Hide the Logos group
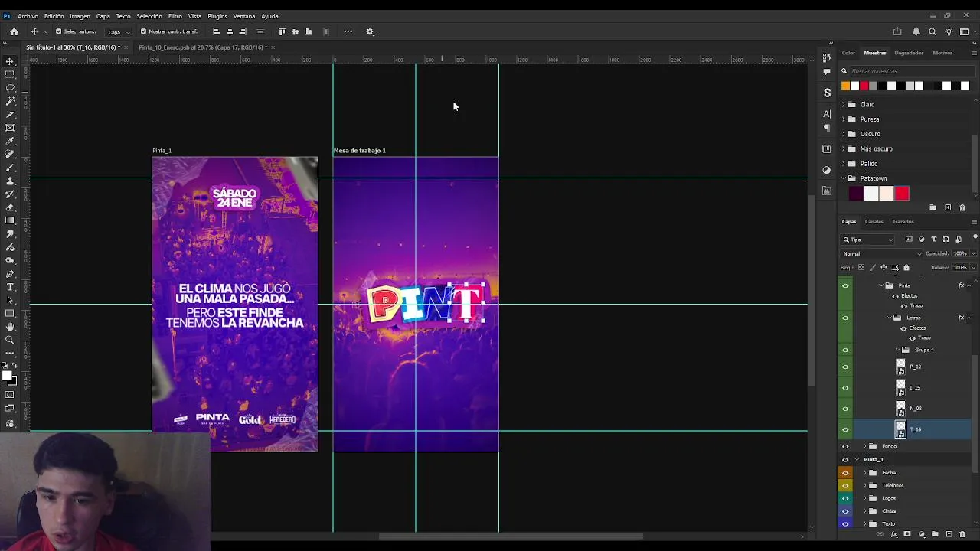This screenshot has width=980, height=551. click(x=845, y=498)
